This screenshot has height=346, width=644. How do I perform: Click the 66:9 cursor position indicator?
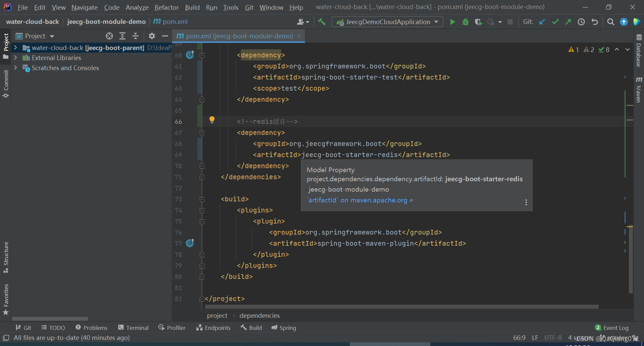(x=519, y=338)
